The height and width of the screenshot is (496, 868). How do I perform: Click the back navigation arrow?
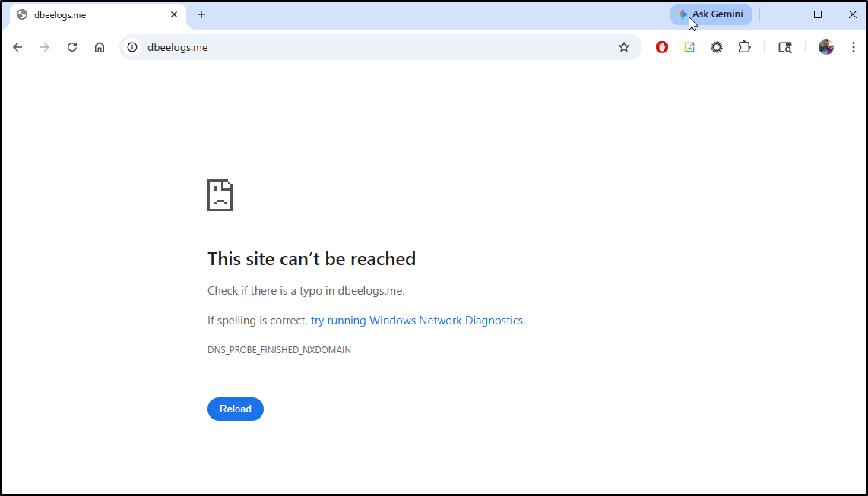(x=17, y=47)
